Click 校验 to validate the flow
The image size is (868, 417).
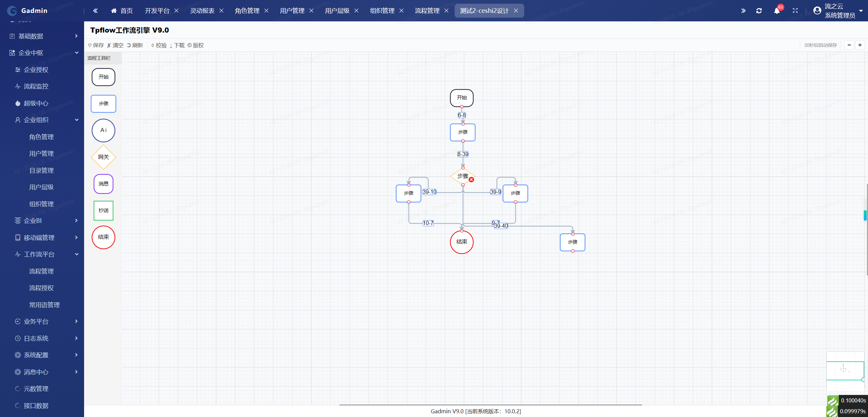159,45
